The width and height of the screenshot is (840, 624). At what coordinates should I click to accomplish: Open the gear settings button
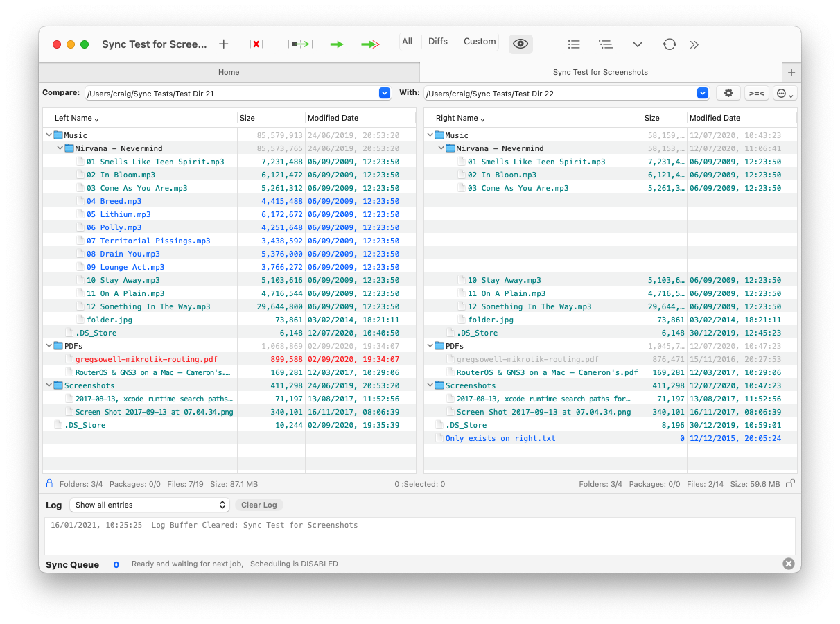pyautogui.click(x=728, y=93)
